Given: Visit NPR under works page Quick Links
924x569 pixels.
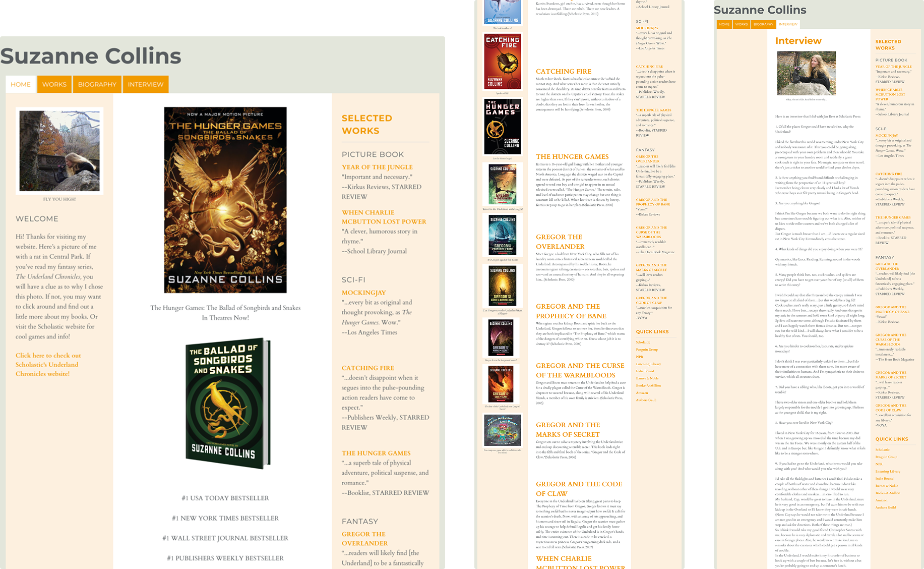Looking at the screenshot, I should 639,357.
